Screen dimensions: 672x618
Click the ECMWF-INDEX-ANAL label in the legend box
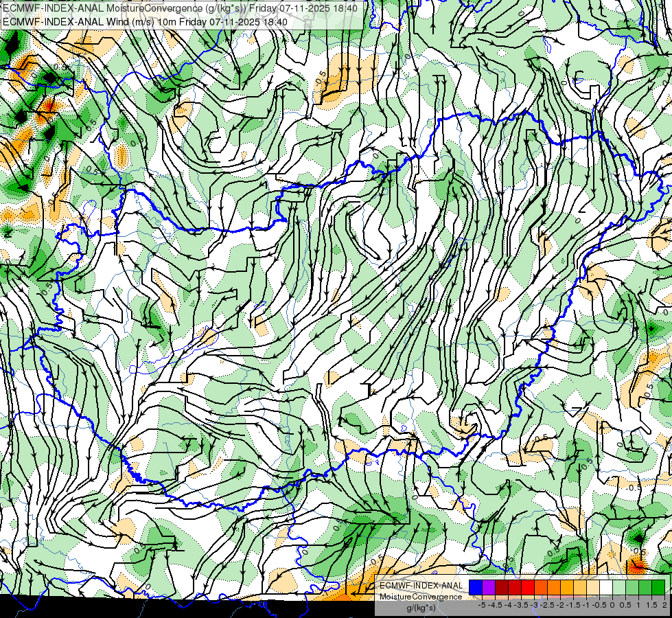[x=421, y=586]
